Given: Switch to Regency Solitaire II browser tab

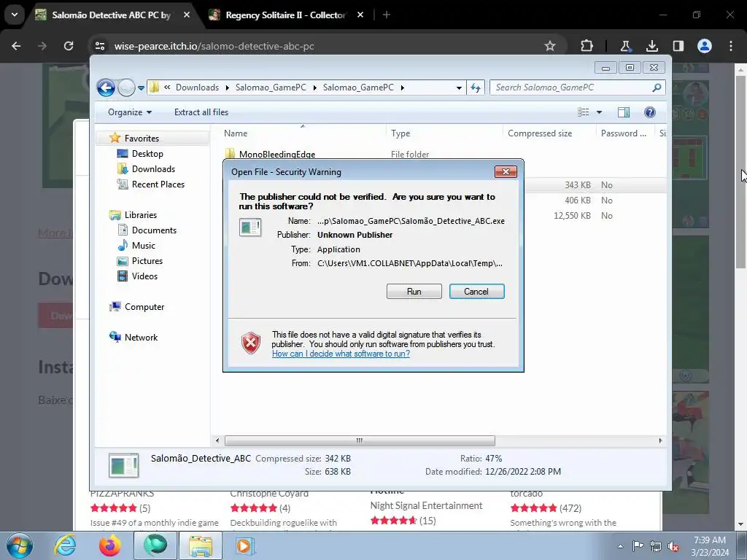Looking at the screenshot, I should click(285, 15).
